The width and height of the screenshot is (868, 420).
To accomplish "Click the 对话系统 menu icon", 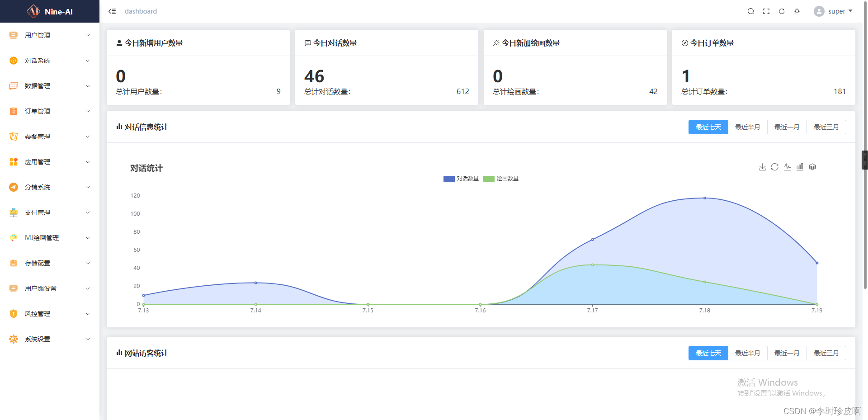I will click(x=14, y=61).
